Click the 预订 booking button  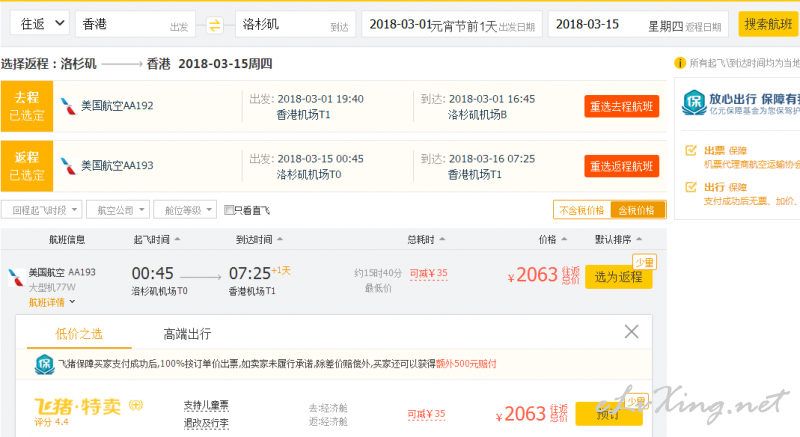(x=609, y=414)
